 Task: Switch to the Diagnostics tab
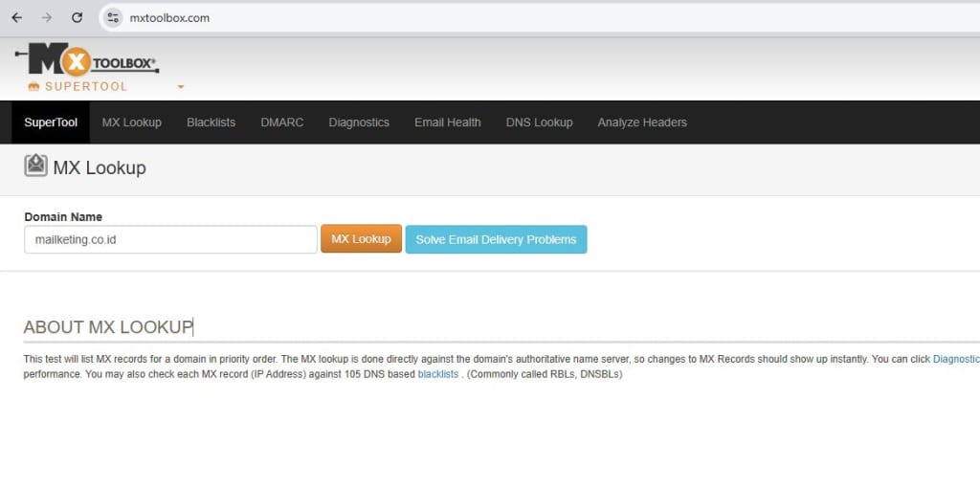click(359, 122)
